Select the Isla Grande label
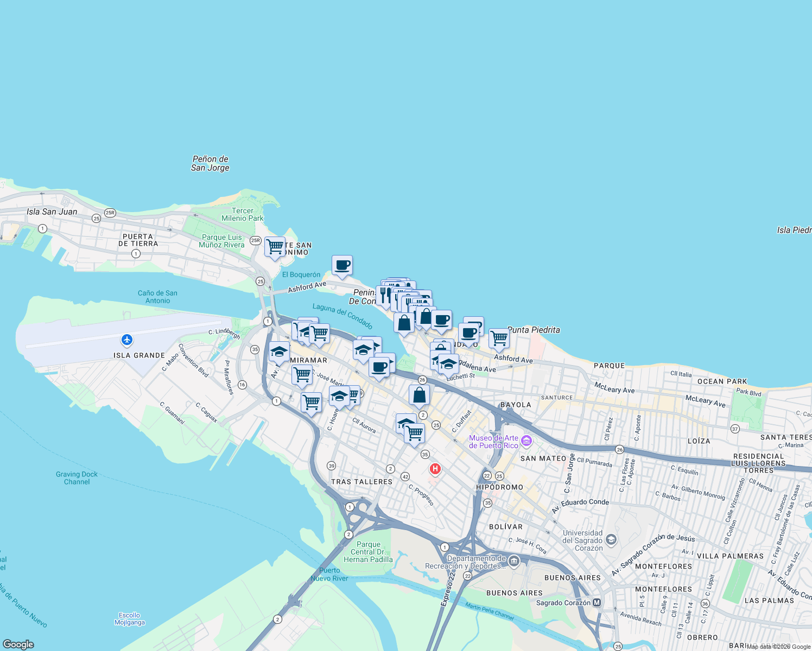 pyautogui.click(x=139, y=355)
